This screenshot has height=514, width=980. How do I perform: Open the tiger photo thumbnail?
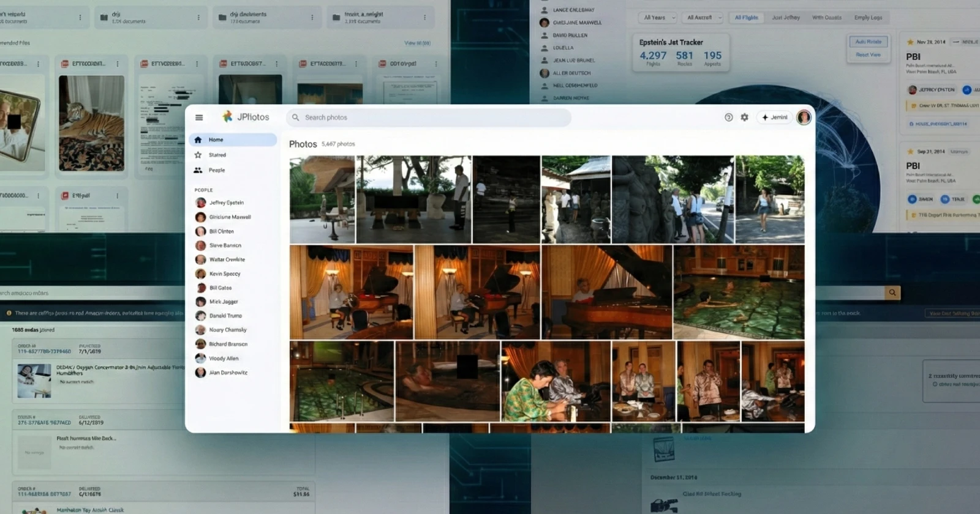(91, 123)
